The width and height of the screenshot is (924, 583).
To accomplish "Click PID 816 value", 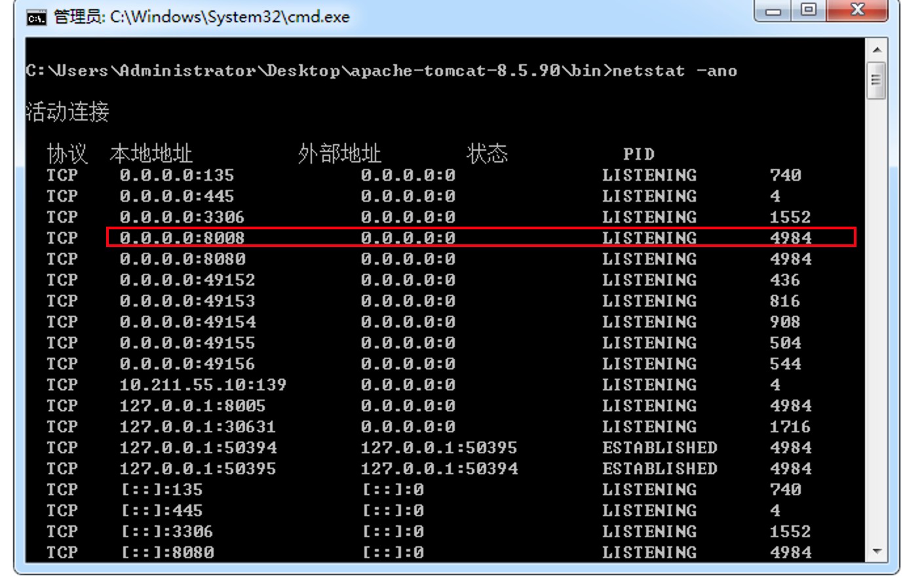I will [785, 301].
